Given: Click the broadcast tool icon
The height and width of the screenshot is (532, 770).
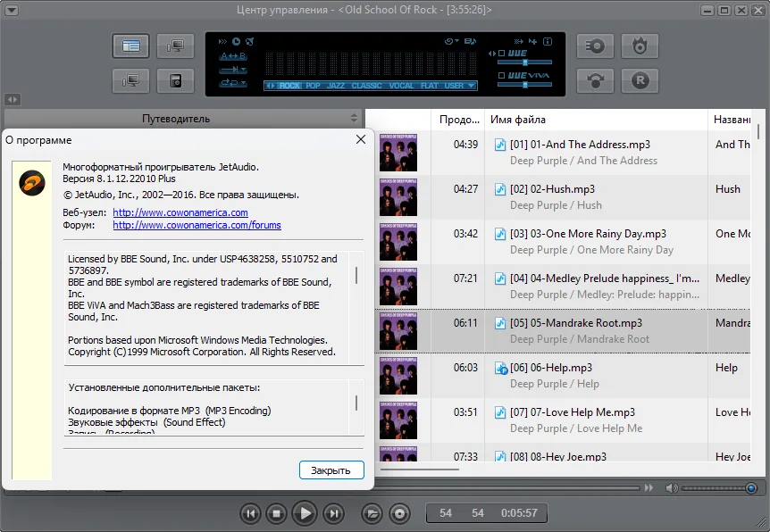Looking at the screenshot, I should tap(595, 80).
